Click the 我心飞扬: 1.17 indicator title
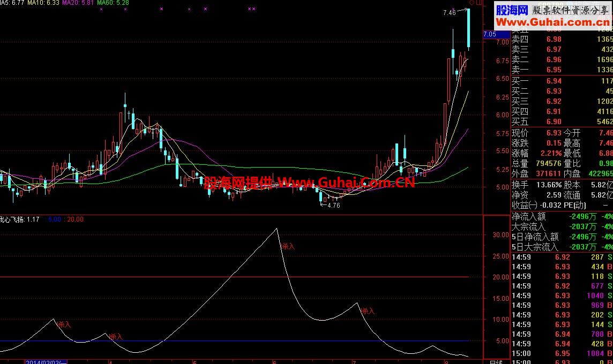This screenshot has height=364, width=613. pyautogui.click(x=19, y=219)
